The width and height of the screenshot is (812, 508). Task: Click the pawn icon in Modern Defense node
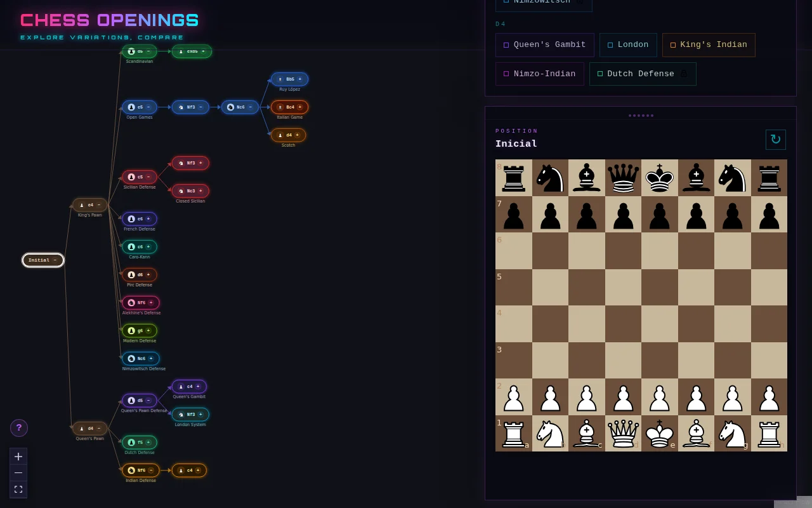click(131, 331)
